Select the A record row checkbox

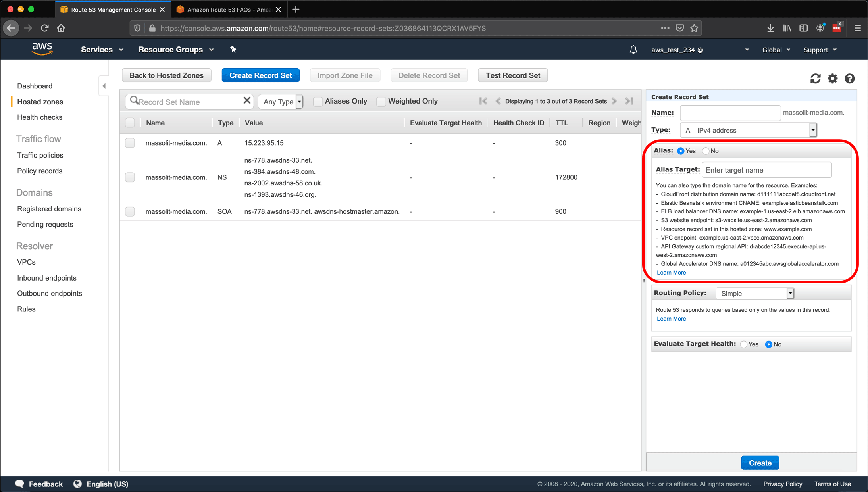point(130,143)
